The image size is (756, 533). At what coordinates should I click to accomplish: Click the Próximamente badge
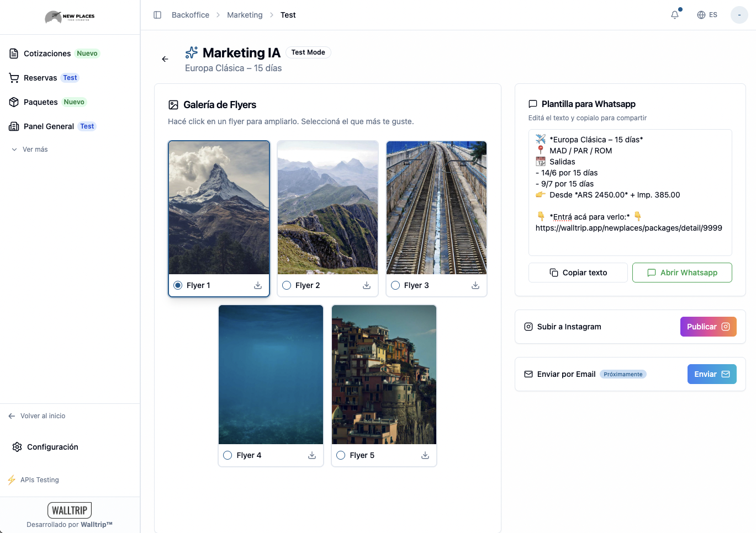(623, 374)
